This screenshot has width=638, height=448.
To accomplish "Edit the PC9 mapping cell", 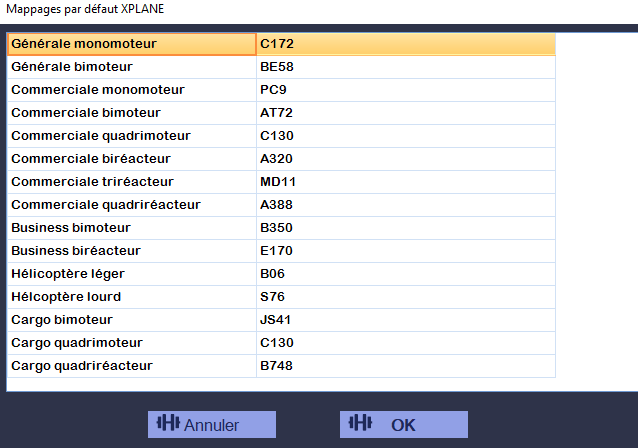I will click(x=406, y=90).
